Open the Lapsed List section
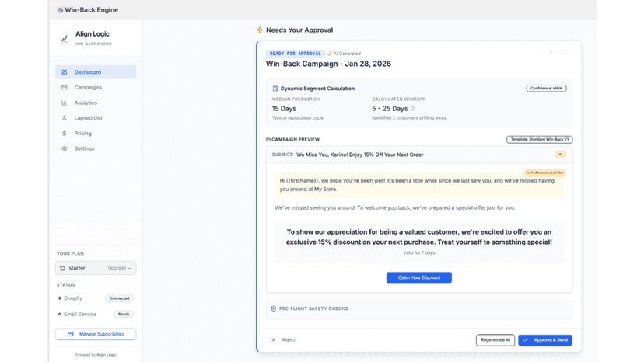This screenshot has height=362, width=644. click(x=96, y=118)
